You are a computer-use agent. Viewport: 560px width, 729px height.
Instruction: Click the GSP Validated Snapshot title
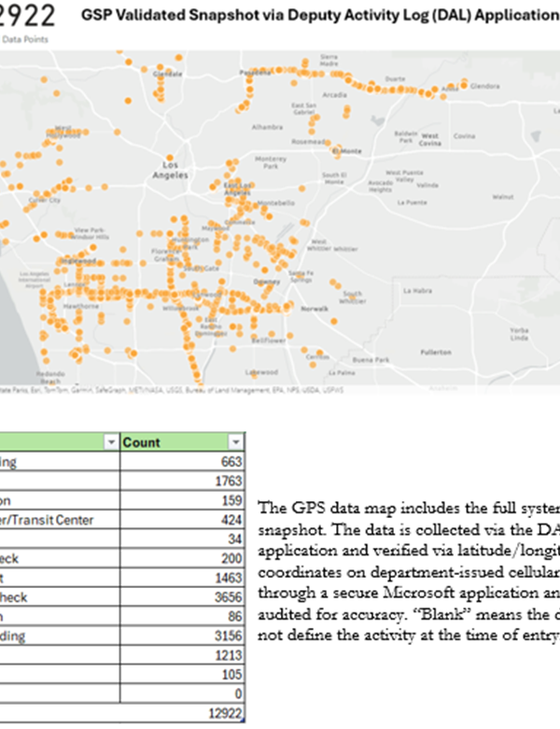319,16
